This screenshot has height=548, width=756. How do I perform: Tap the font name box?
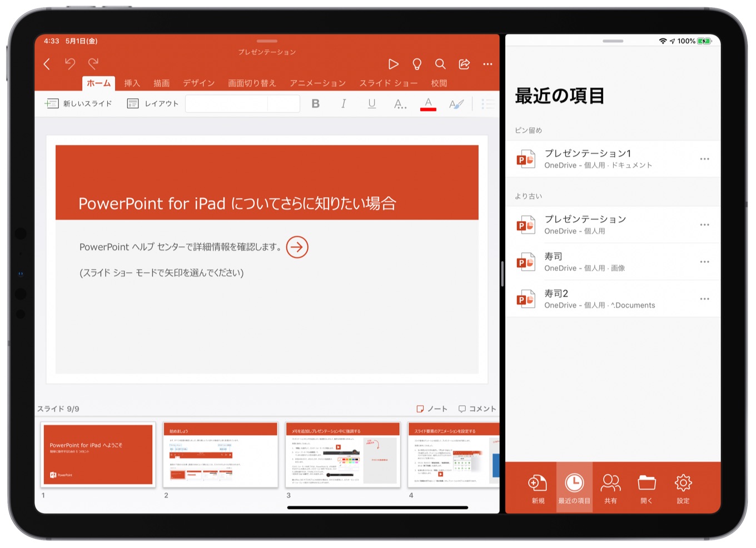(x=226, y=104)
